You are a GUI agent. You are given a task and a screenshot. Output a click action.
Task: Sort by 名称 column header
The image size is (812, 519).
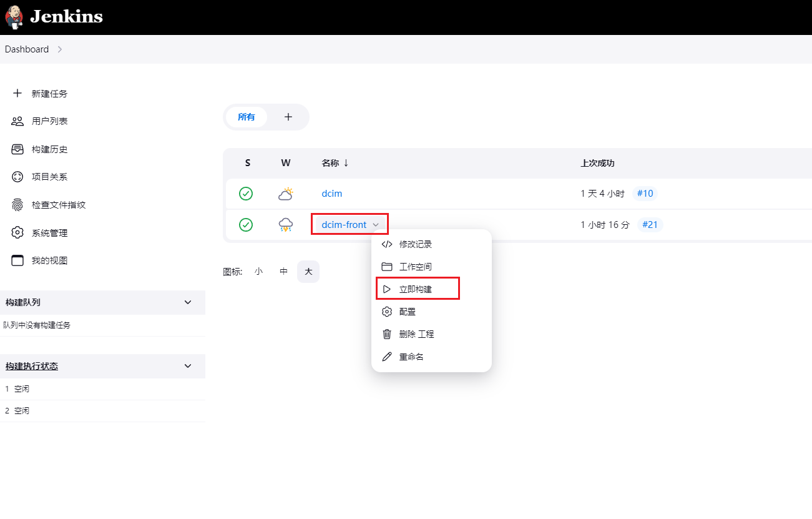[x=335, y=163]
